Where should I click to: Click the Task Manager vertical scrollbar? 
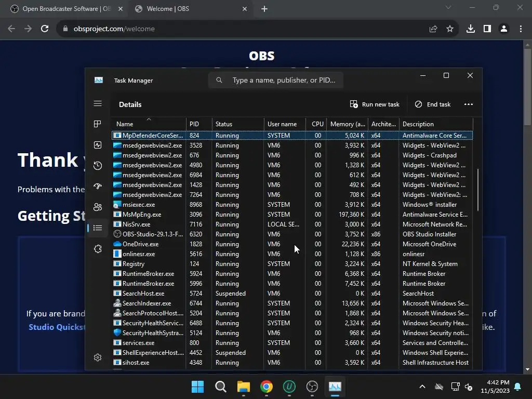pos(478,190)
